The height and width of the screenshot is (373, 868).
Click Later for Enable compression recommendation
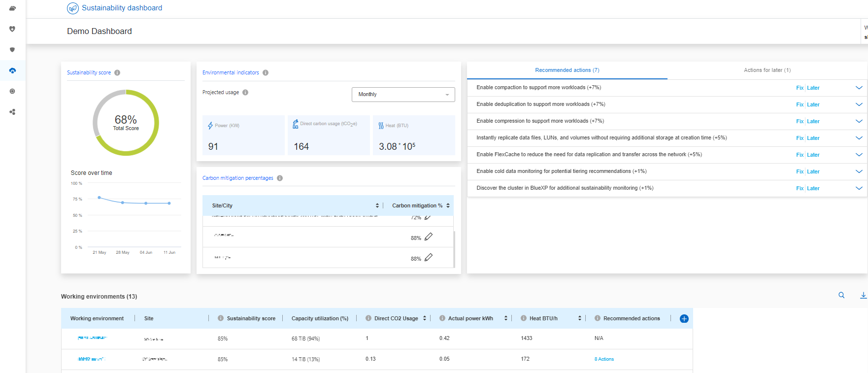coord(813,121)
